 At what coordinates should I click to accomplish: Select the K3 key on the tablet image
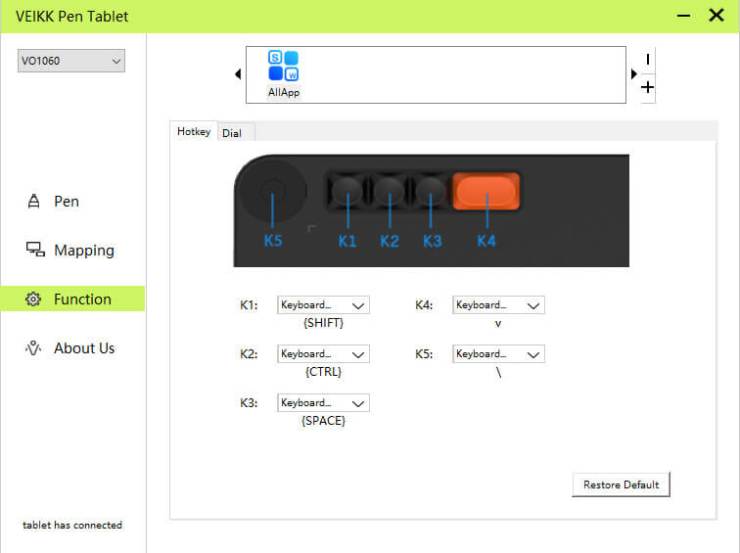click(x=430, y=191)
